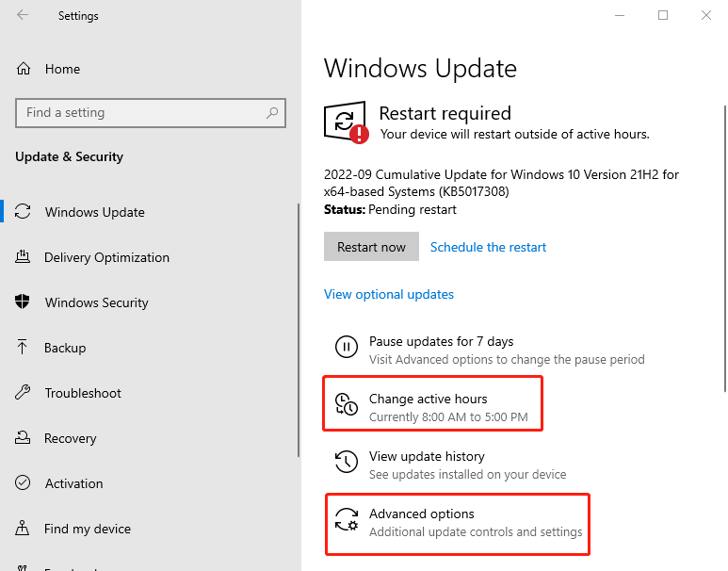Viewport: 728px width, 571px height.
Task: Click 'See updates installed on your device' text
Action: [467, 474]
